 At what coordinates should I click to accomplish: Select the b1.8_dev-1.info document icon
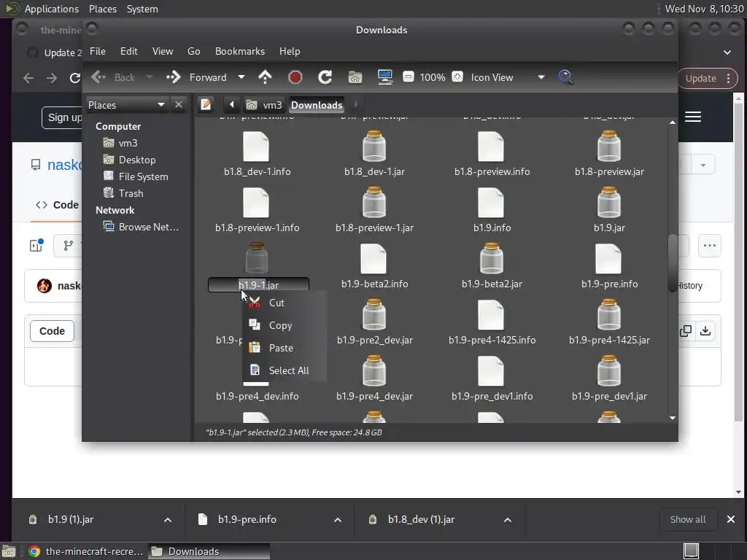click(x=256, y=147)
